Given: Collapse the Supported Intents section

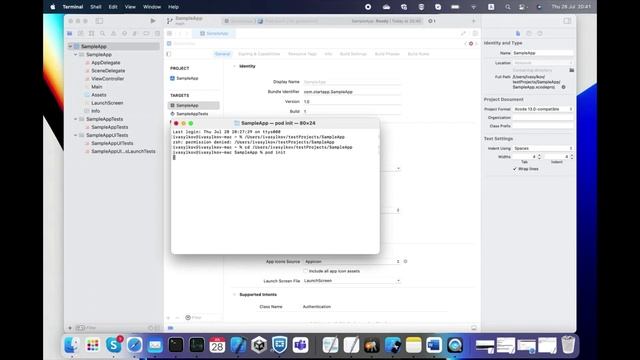Looking at the screenshot, I should [x=234, y=295].
